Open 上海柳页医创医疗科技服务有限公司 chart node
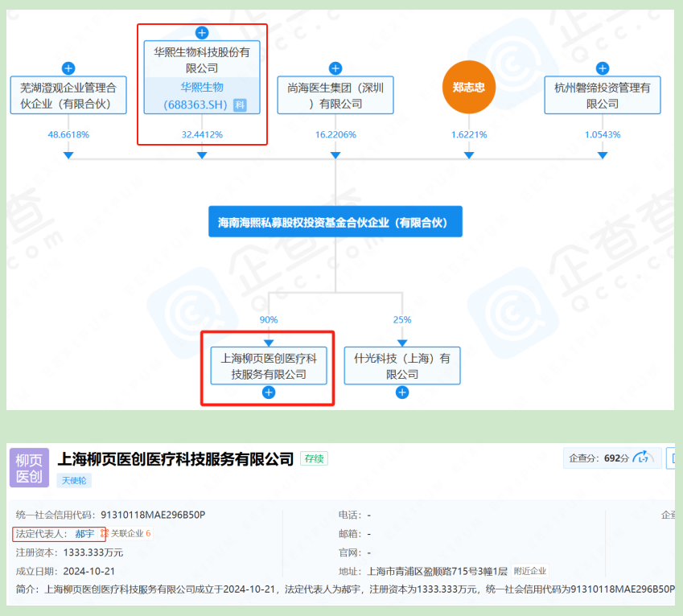683x616 pixels. pyautogui.click(x=269, y=366)
